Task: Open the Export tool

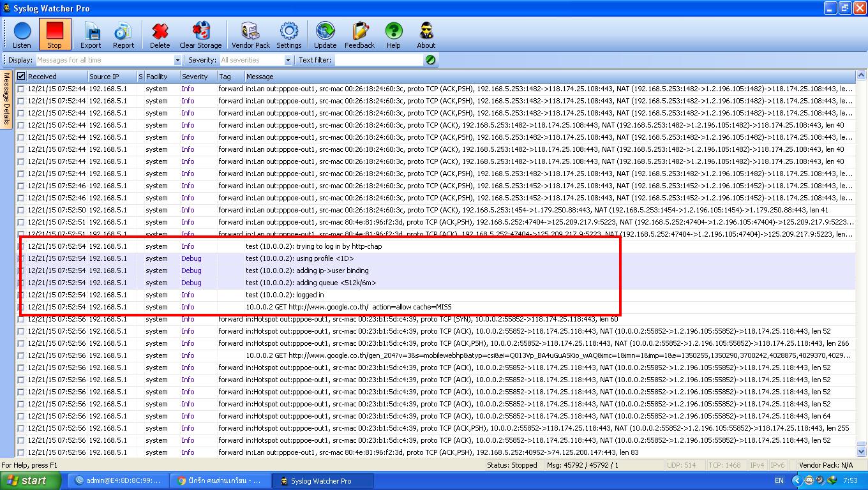Action: coord(91,34)
